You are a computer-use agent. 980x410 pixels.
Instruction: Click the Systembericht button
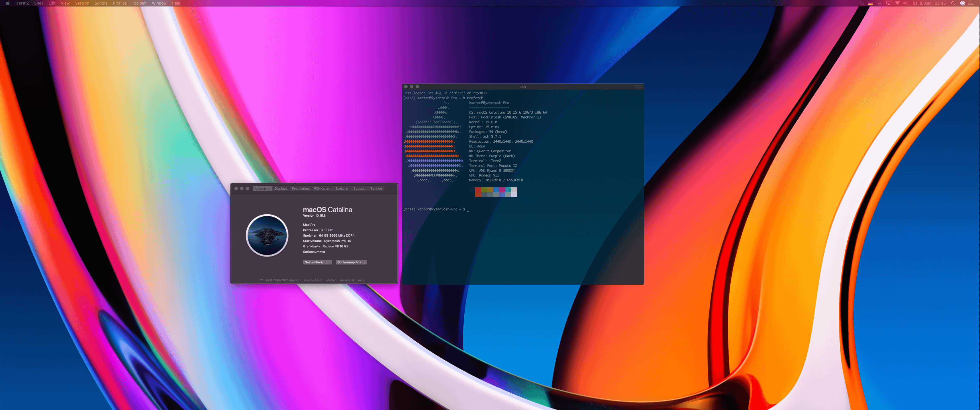(x=317, y=263)
